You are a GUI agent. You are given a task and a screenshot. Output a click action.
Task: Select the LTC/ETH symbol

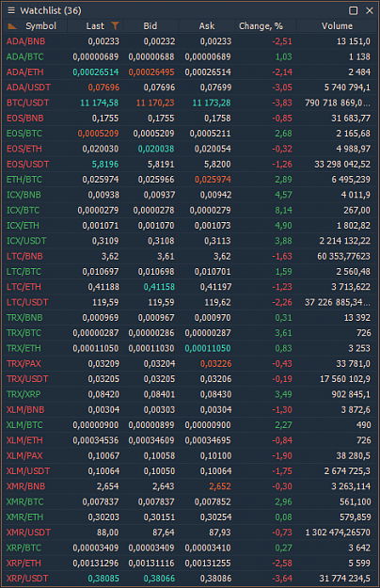(24, 287)
